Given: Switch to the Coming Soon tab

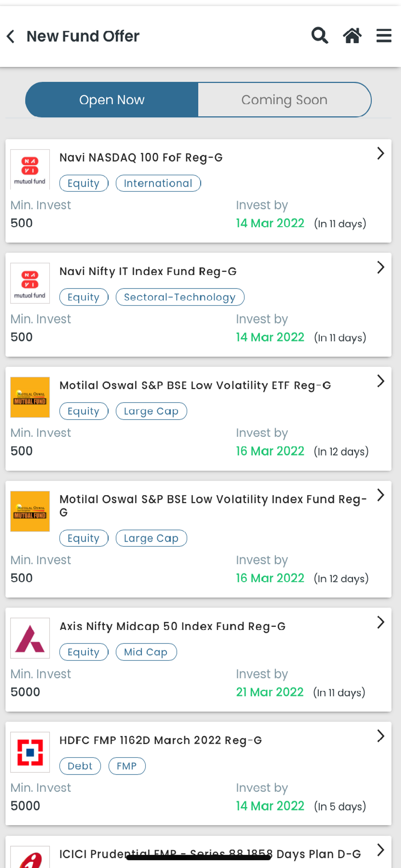Looking at the screenshot, I should (284, 100).
